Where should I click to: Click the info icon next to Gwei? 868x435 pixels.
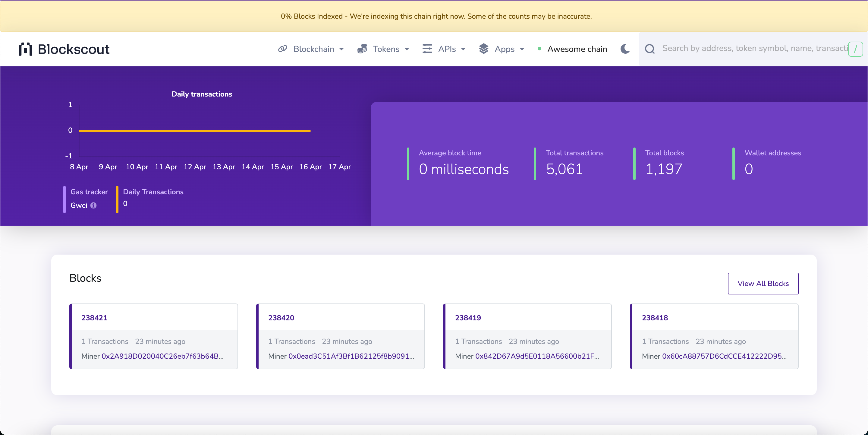pyautogui.click(x=94, y=205)
